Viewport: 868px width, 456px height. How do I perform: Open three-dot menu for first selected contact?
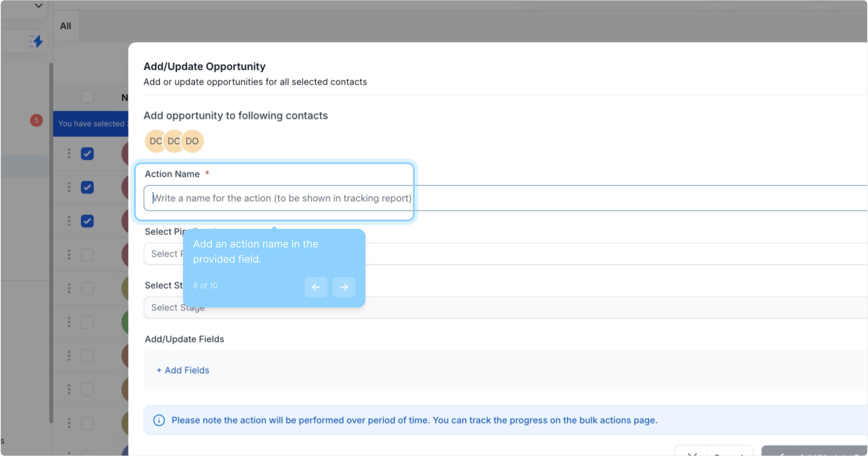coord(69,154)
